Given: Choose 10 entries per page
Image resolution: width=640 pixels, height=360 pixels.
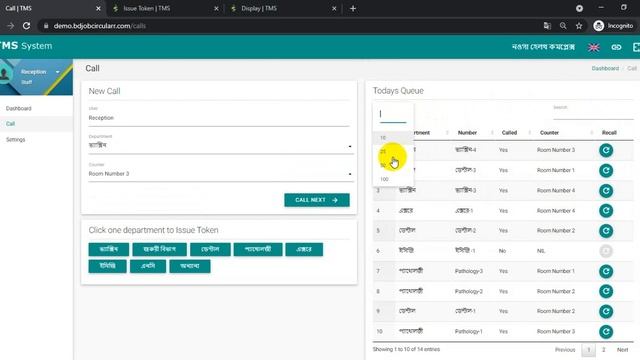Looking at the screenshot, I should (393, 138).
